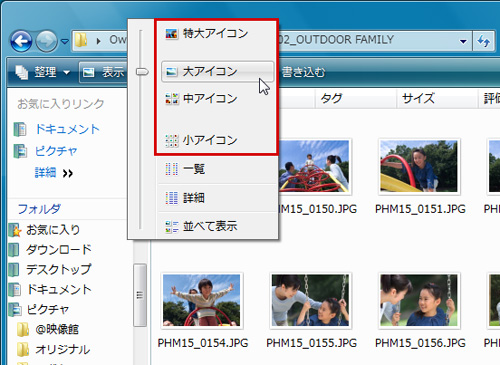Click the 表示 views button
The image size is (500, 365).
(104, 72)
